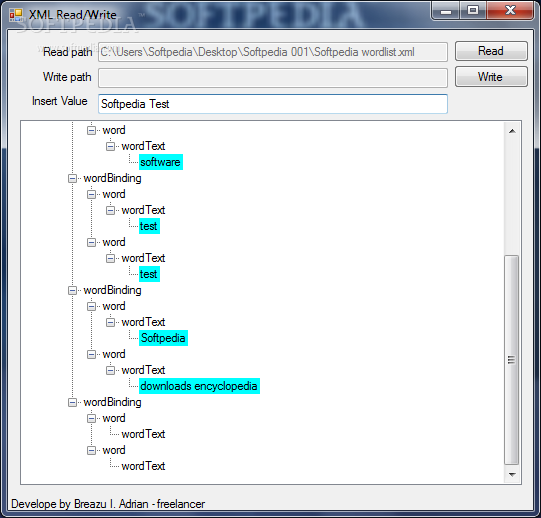
Task: Select the downloads encyclopedia leaf node
Action: pyautogui.click(x=199, y=386)
